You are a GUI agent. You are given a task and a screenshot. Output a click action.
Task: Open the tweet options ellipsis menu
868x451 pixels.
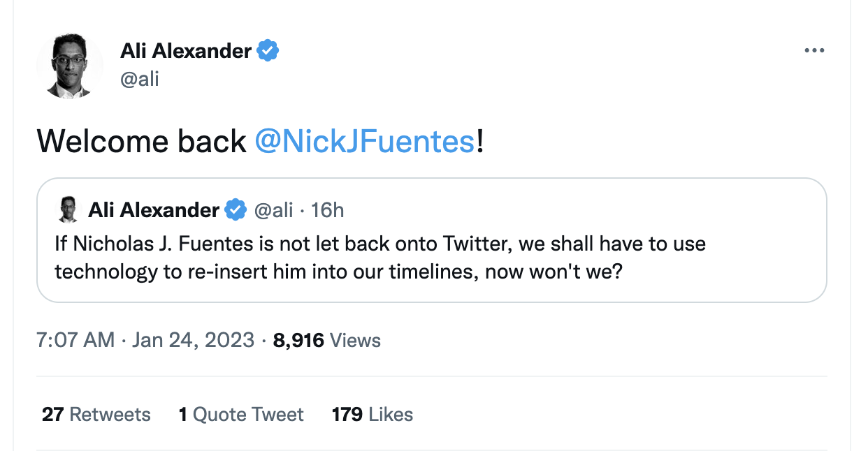pyautogui.click(x=815, y=50)
